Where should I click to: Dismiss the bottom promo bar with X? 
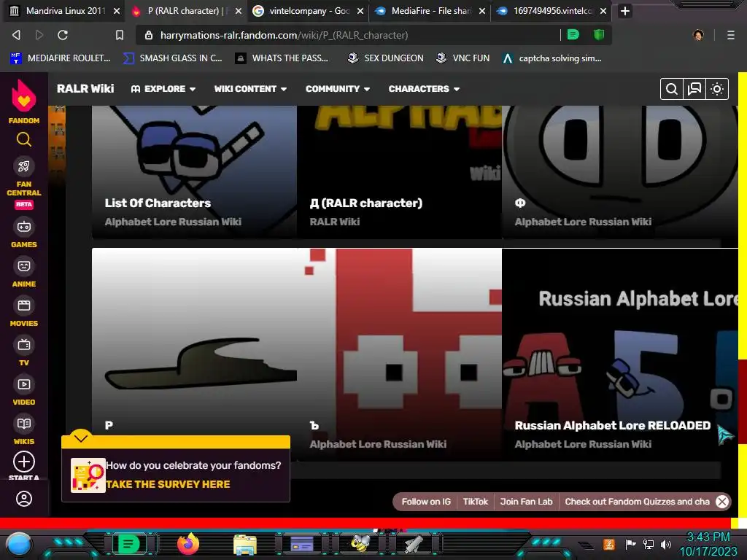point(722,502)
